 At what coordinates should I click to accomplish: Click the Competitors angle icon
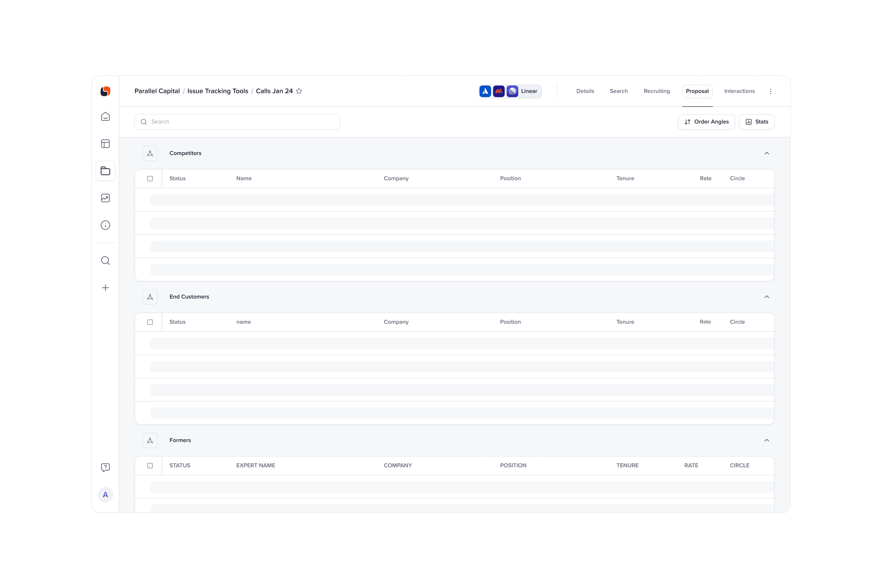coord(150,153)
